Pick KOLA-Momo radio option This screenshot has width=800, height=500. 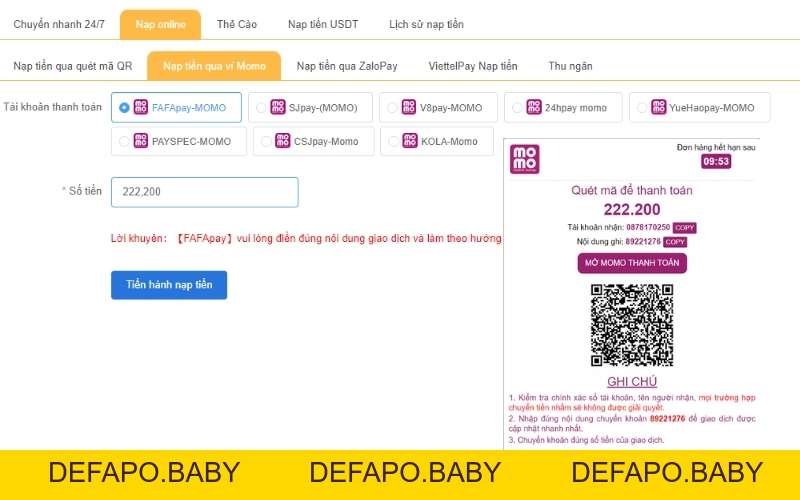393,141
